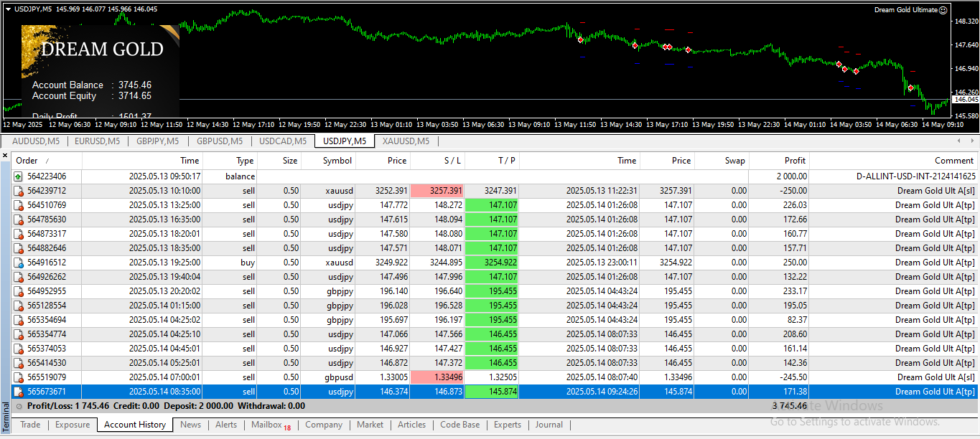Click the gbpusd symbol cell
Image resolution: width=980 pixels, height=439 pixels.
click(x=338, y=377)
